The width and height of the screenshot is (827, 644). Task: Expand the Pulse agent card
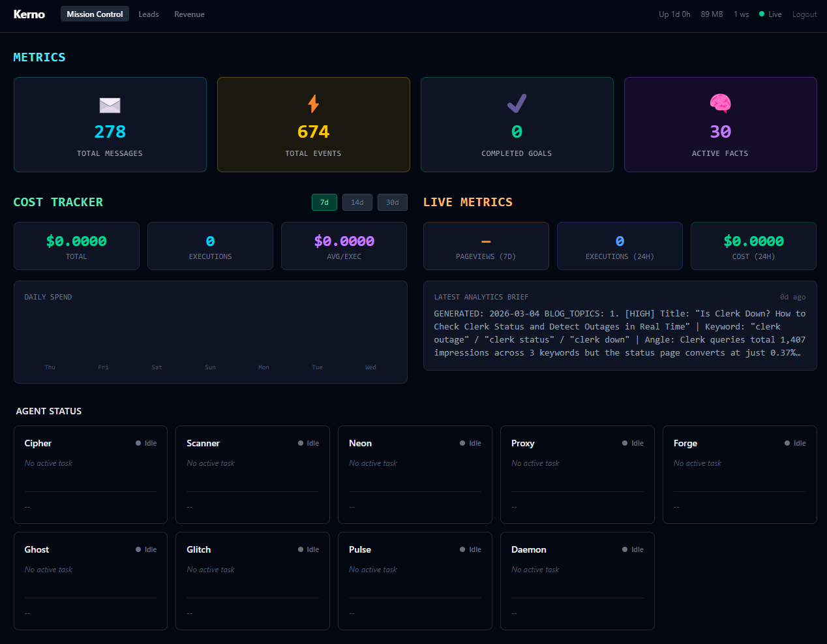click(415, 581)
